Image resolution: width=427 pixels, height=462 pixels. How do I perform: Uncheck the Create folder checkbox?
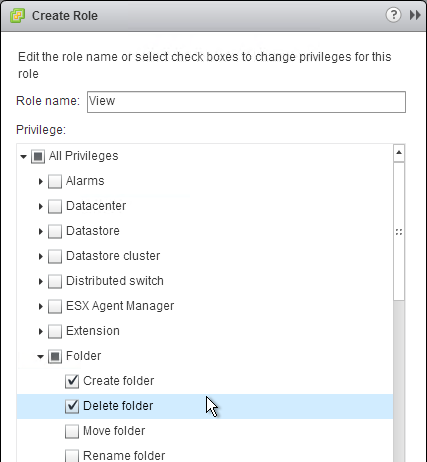[72, 381]
